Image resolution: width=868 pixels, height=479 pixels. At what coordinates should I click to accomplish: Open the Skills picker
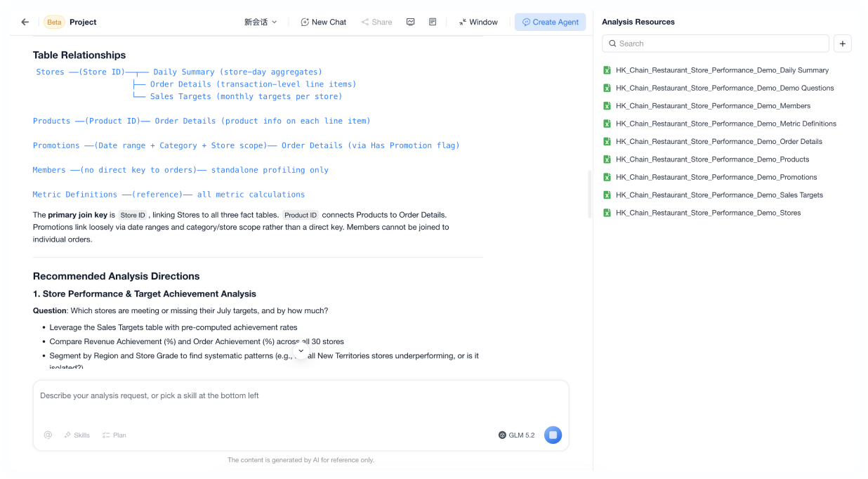(77, 435)
